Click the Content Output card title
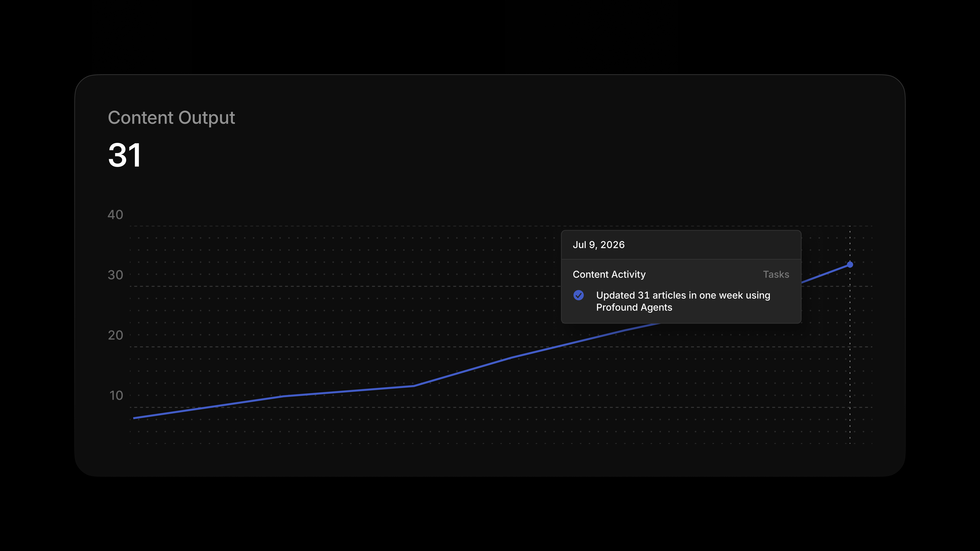Screen dimensions: 980x551 [171, 118]
